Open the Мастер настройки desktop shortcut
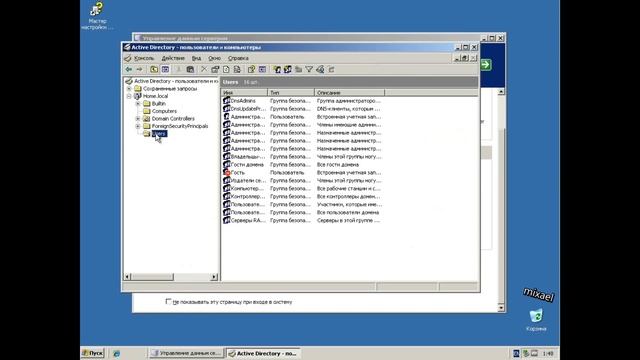This screenshot has height=360, width=640. click(x=97, y=16)
